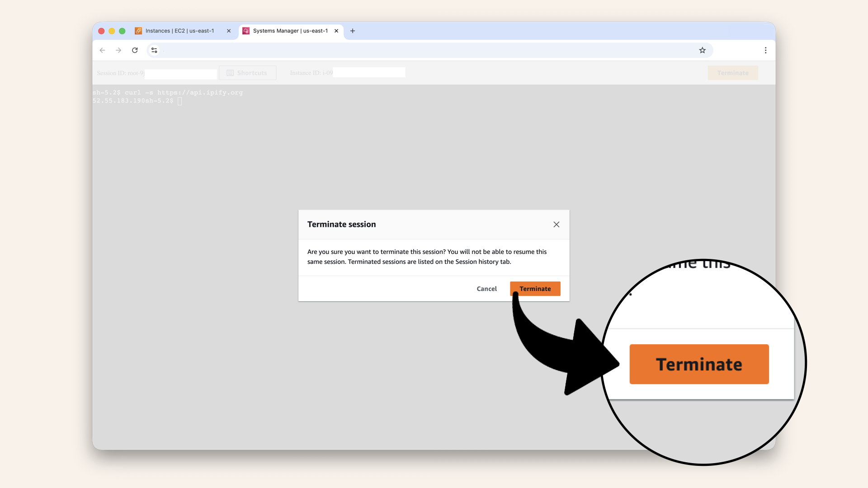Select the Systems Manager browser tab
The height and width of the screenshot is (488, 868).
pos(290,31)
